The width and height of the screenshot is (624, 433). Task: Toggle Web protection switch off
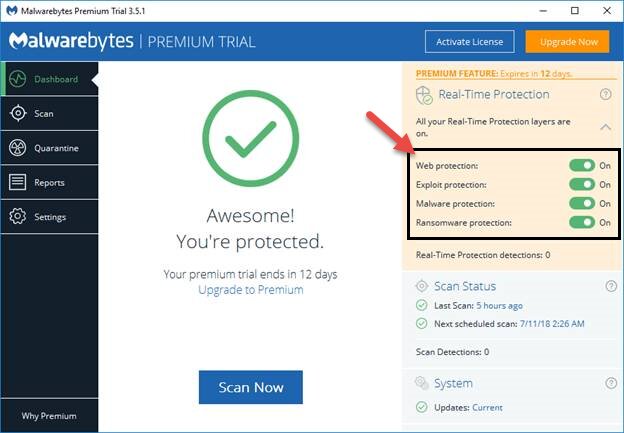581,165
